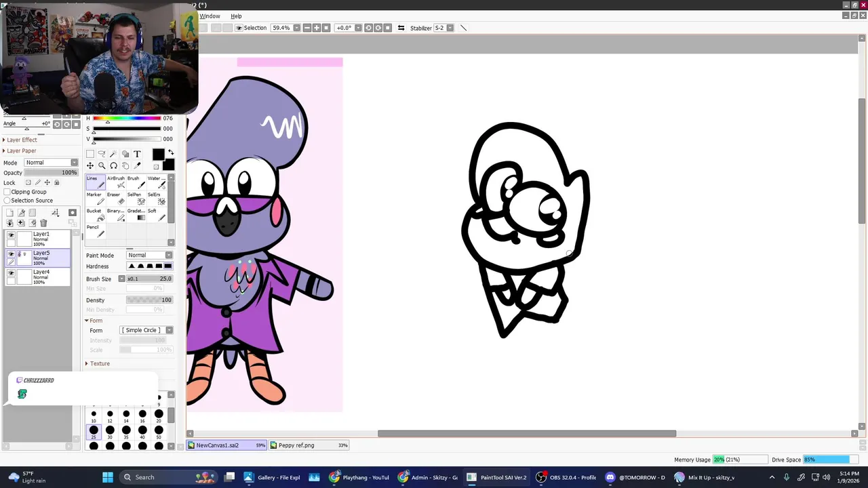Pick the Shape tool

point(125,154)
